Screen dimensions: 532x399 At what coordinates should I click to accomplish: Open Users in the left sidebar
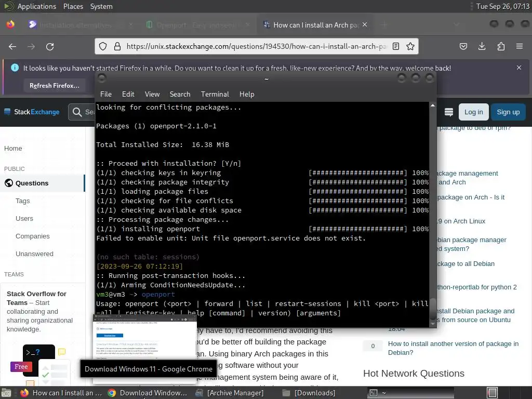point(24,219)
